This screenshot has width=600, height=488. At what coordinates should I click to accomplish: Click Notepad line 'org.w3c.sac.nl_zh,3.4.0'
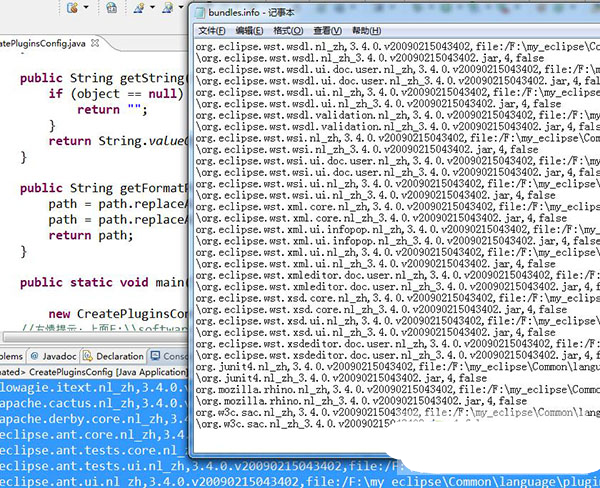[398, 413]
